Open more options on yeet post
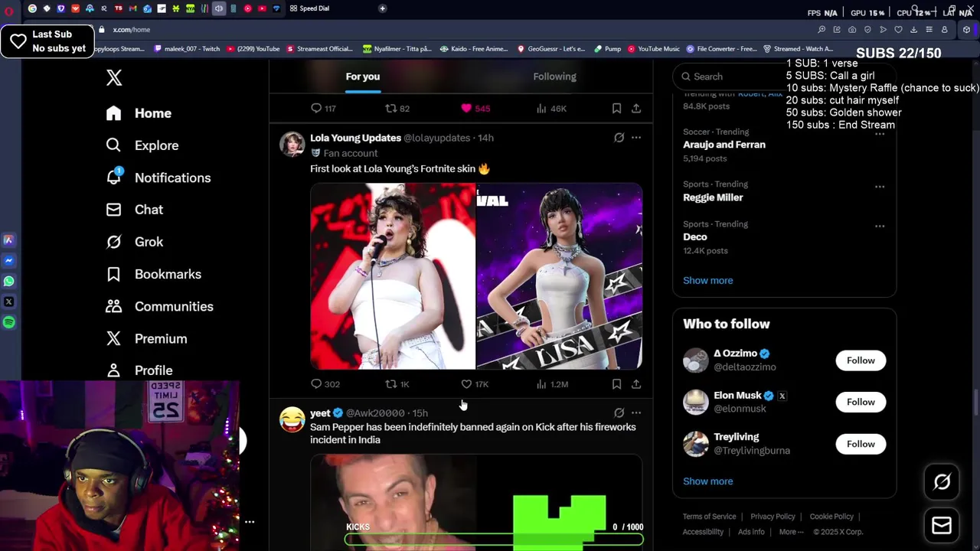Screen dimensions: 980x551 pos(636,413)
